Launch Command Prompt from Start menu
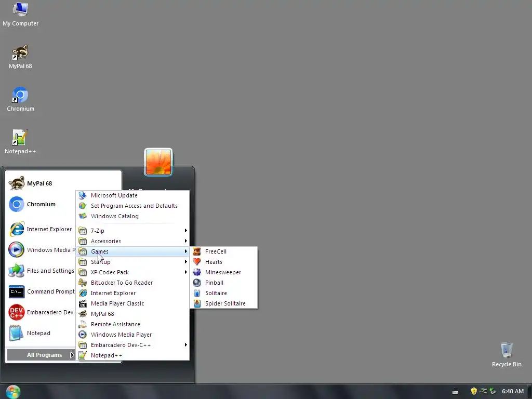 (x=41, y=292)
